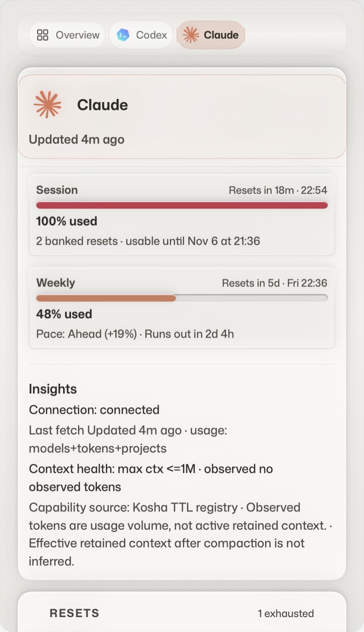Click the 2 banked resets info line
The height and width of the screenshot is (632, 364).
coord(148,241)
